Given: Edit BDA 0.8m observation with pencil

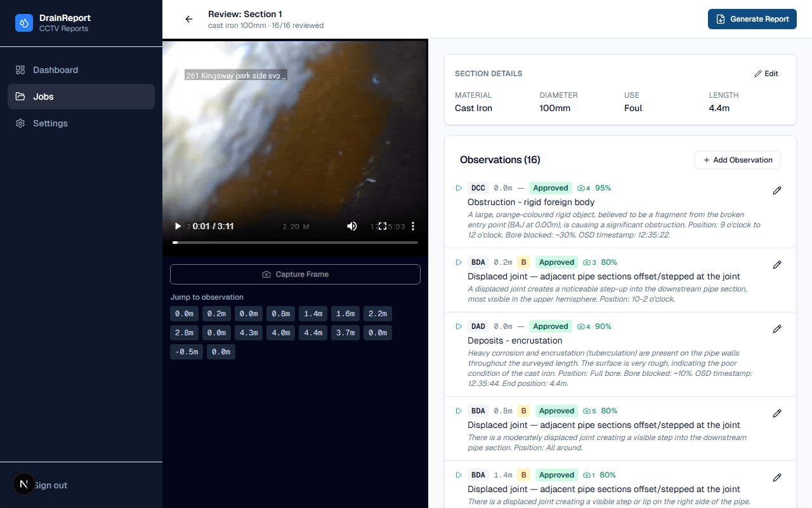Looking at the screenshot, I should [x=777, y=413].
